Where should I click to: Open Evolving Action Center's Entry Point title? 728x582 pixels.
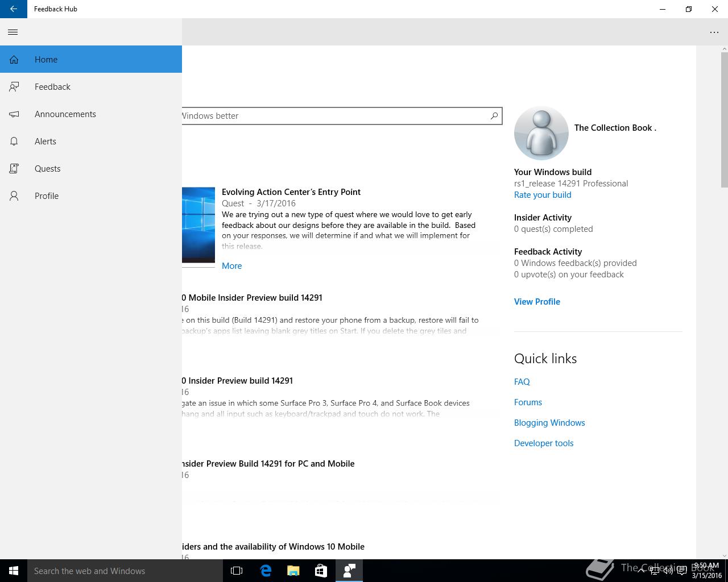pyautogui.click(x=291, y=192)
